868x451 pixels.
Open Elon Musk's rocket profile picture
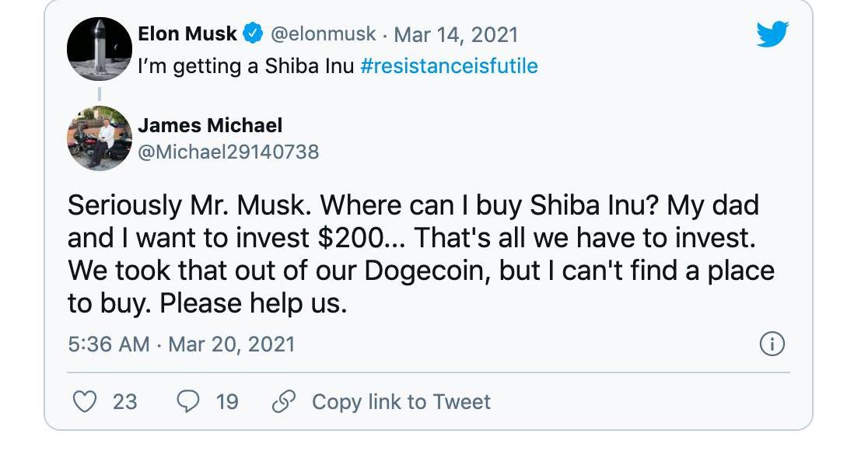click(x=100, y=49)
